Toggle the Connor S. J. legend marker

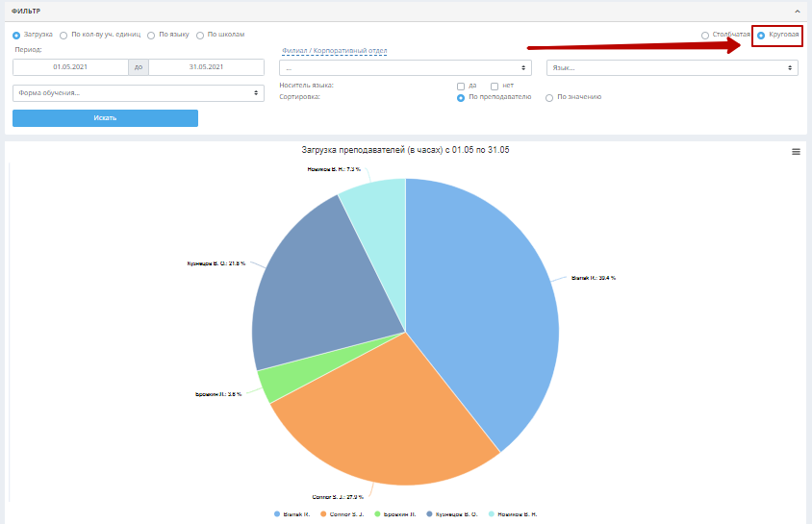pos(323,514)
